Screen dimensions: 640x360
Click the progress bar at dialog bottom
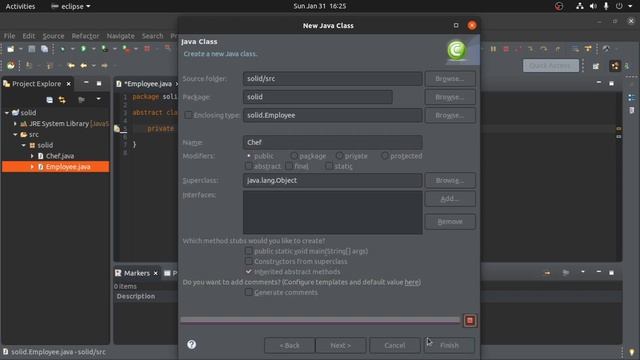coord(320,320)
